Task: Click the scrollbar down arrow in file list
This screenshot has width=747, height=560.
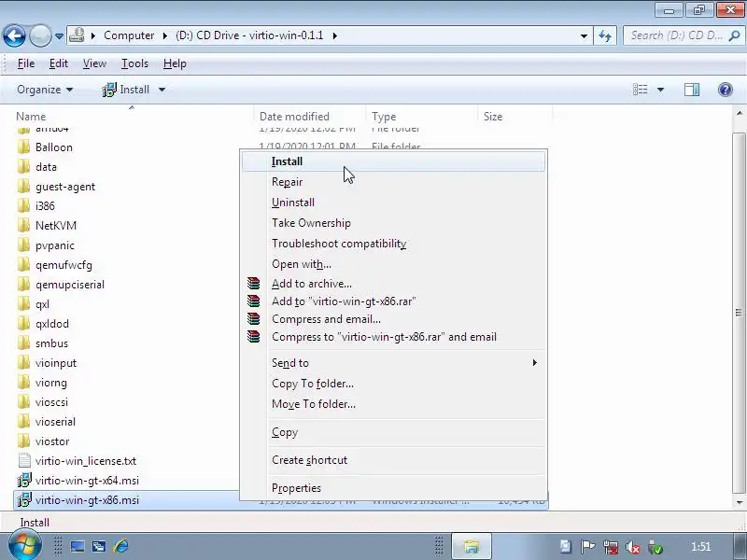Action: pos(739,502)
